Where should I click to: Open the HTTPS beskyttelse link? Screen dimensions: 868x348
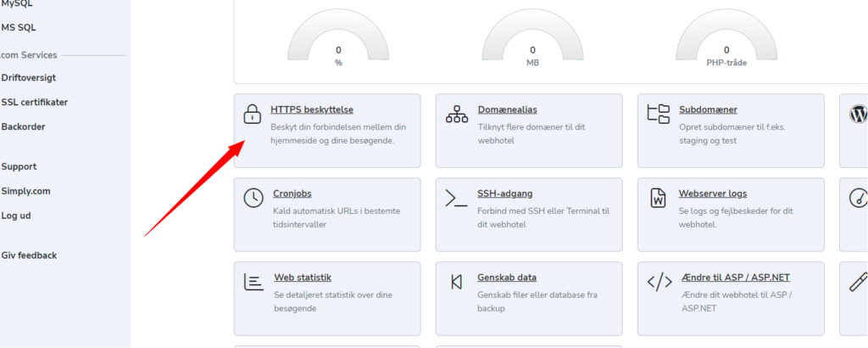pos(312,109)
